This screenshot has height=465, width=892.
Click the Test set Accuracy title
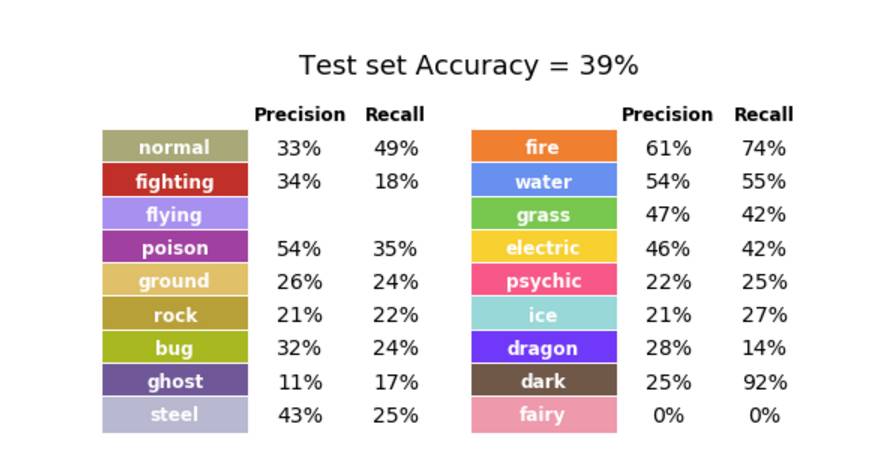click(468, 66)
